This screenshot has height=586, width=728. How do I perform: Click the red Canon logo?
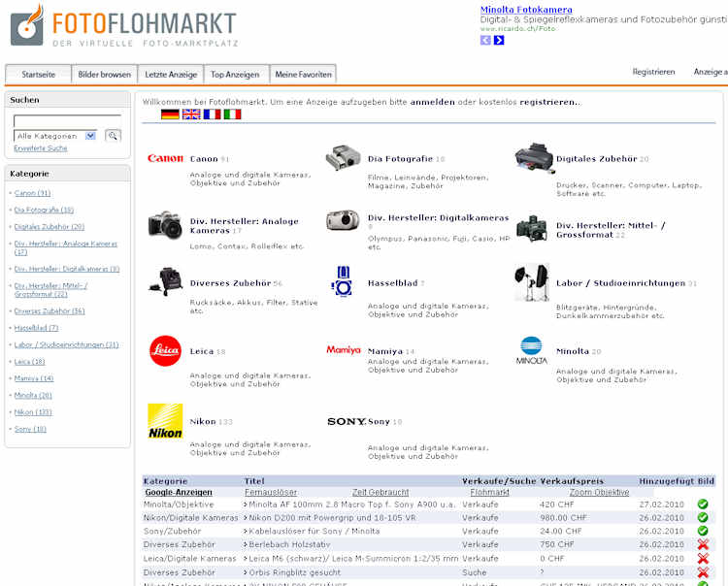tap(165, 158)
